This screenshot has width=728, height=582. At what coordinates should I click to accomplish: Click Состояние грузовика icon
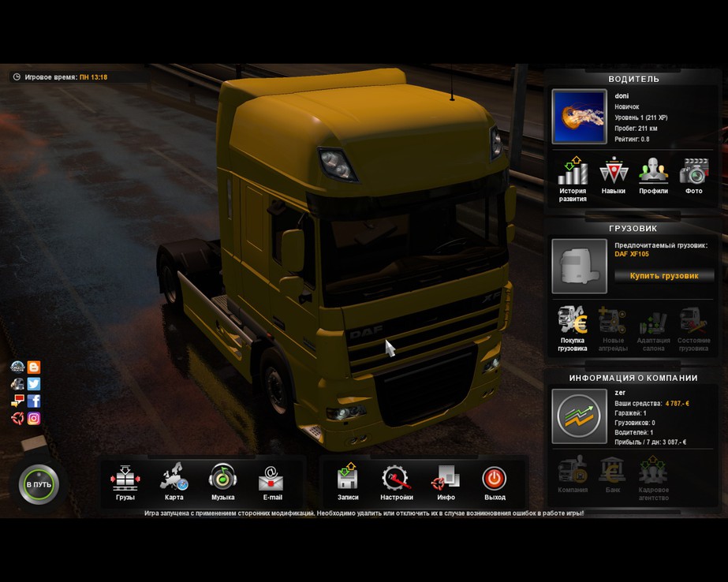point(693,329)
